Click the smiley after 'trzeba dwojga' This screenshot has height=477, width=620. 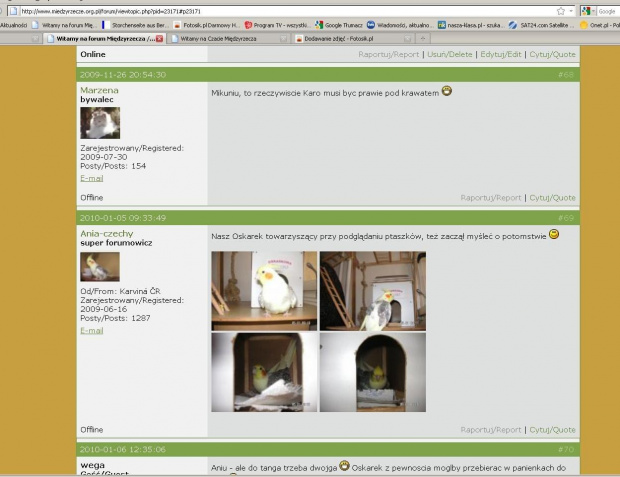344,466
